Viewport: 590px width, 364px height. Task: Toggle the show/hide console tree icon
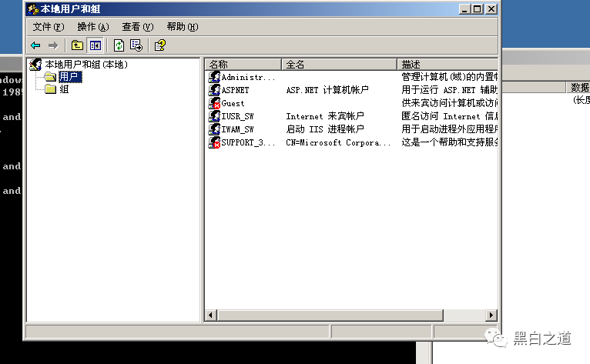pyautogui.click(x=95, y=45)
